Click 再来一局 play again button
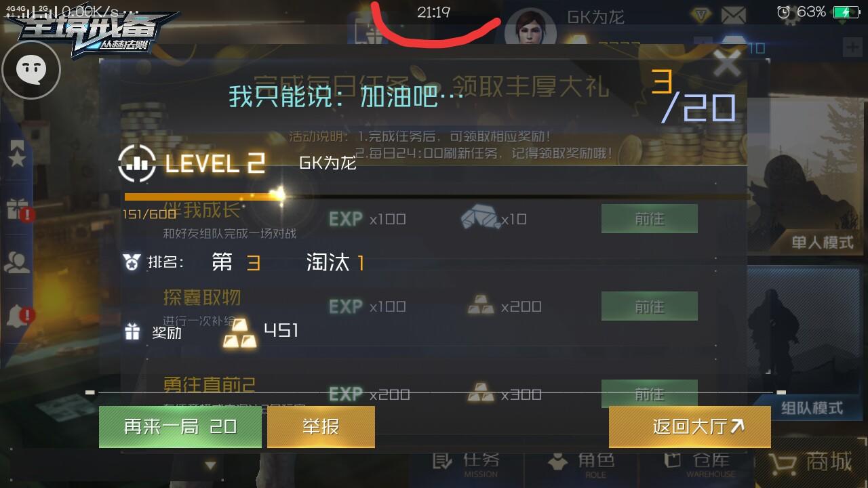This screenshot has height=488, width=868. point(180,426)
